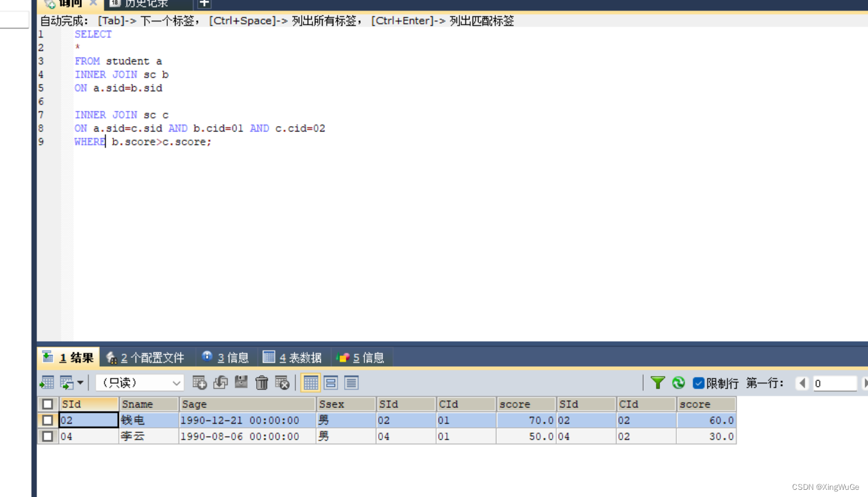Select cell 1990-12-21 00:00:00
The width and height of the screenshot is (868, 497).
point(247,421)
